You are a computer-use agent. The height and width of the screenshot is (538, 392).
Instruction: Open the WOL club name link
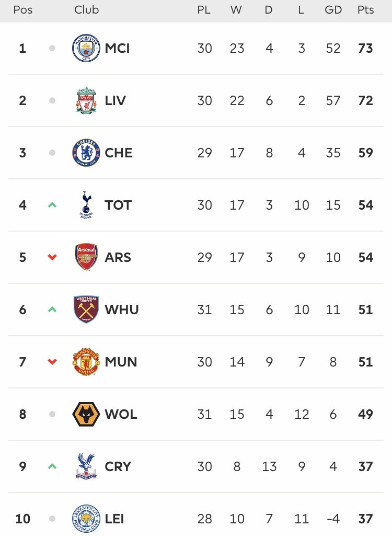pyautogui.click(x=121, y=414)
